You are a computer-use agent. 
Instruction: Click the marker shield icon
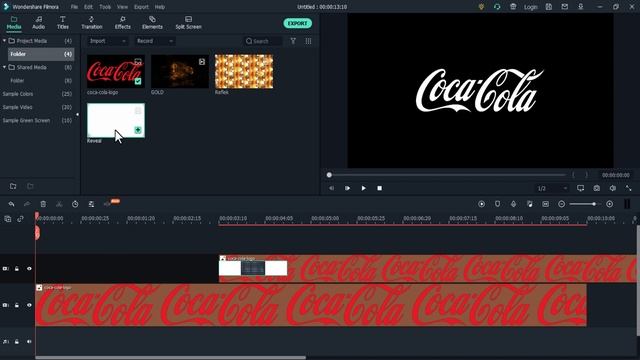click(x=497, y=204)
